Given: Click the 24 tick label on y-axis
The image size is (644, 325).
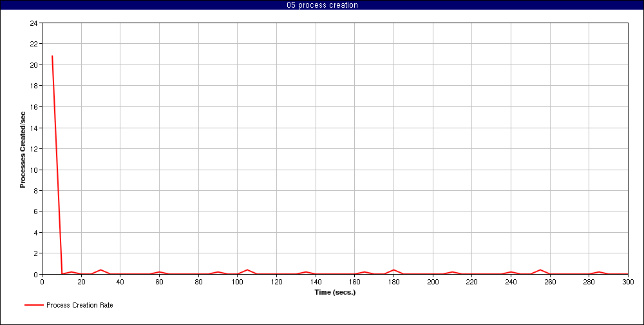Looking at the screenshot, I should tap(33, 23).
